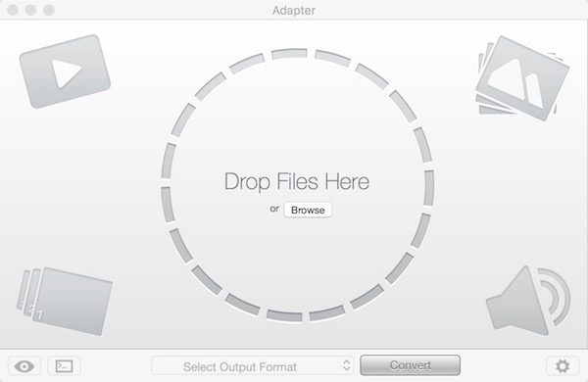Click the numbered image sequence icon
588x382 pixels.
tap(64, 301)
